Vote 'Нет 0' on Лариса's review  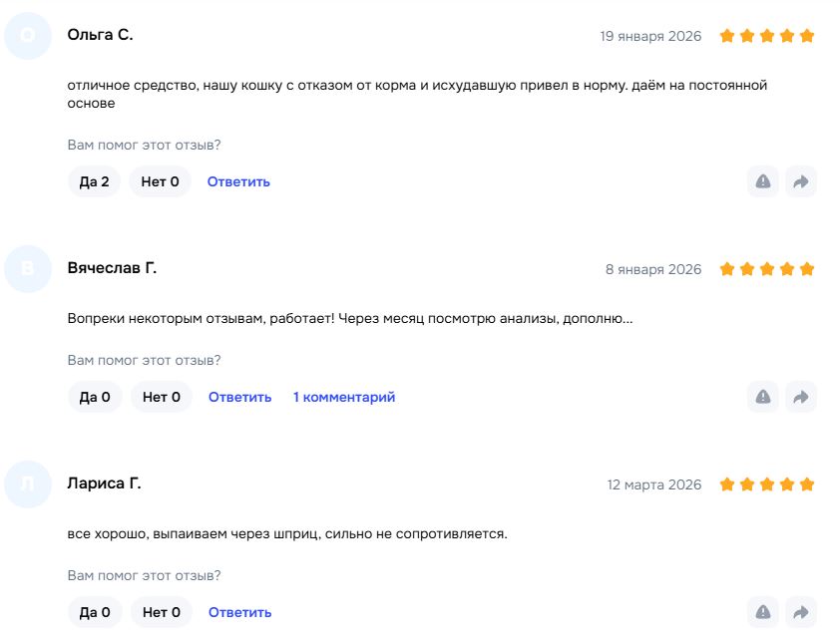pos(162,612)
